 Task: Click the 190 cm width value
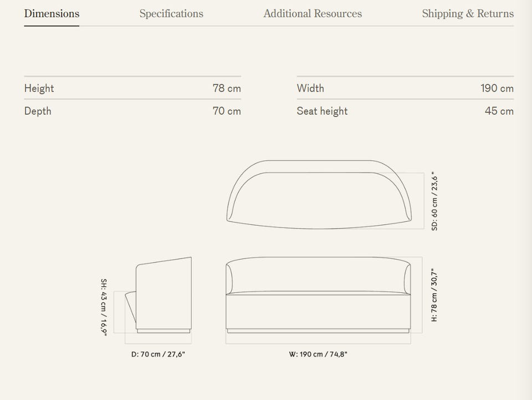click(x=497, y=88)
